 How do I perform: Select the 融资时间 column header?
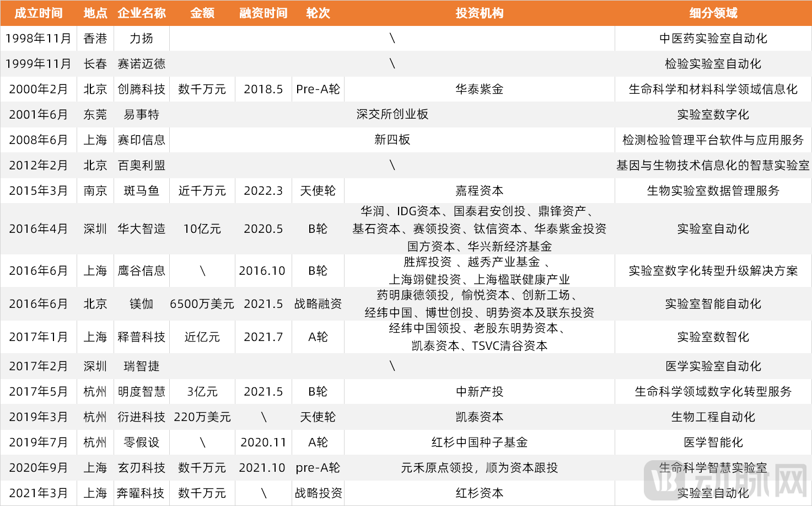tap(263, 13)
